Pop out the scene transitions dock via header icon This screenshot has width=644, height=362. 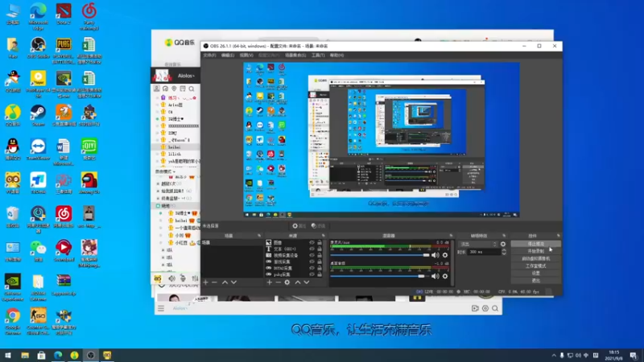(504, 236)
